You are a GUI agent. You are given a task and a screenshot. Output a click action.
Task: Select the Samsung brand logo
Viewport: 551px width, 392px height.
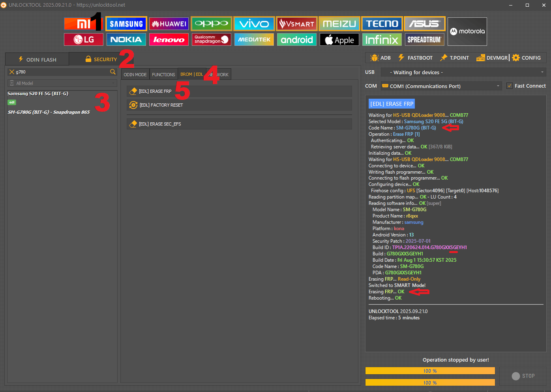[126, 24]
